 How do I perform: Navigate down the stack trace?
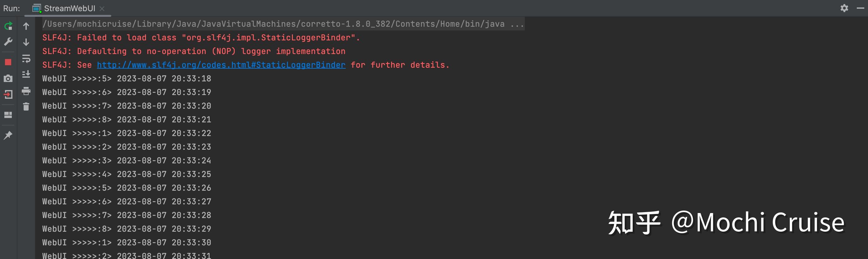point(26,42)
